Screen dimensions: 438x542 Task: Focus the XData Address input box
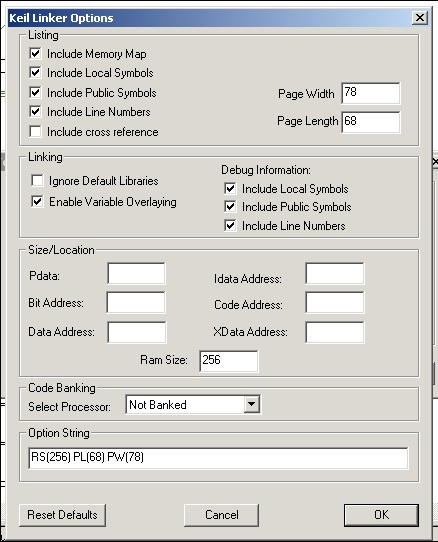tap(334, 332)
